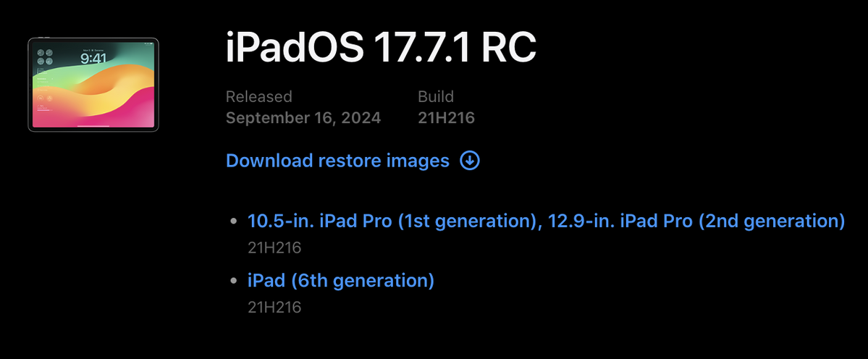868x359 pixels.
Task: Click the 9:41 clock on iPad image
Action: pos(93,57)
